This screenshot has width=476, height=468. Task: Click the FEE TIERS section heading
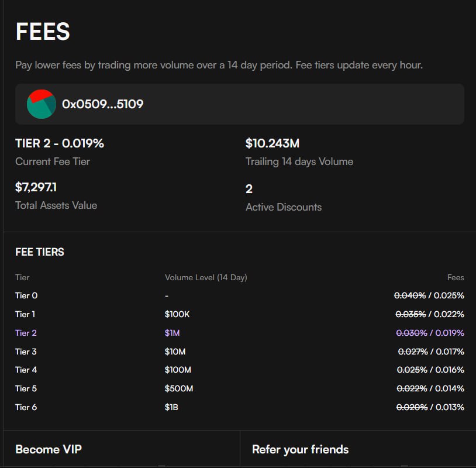pos(40,252)
